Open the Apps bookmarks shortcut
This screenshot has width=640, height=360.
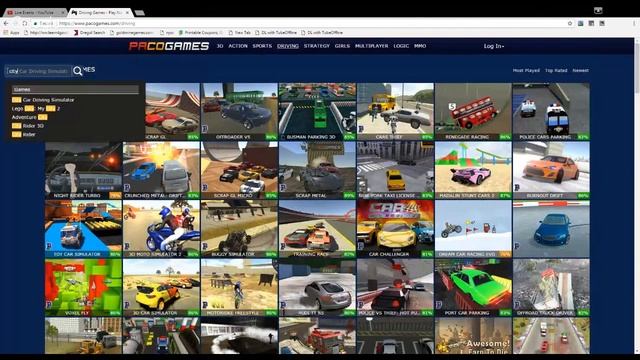(11, 33)
